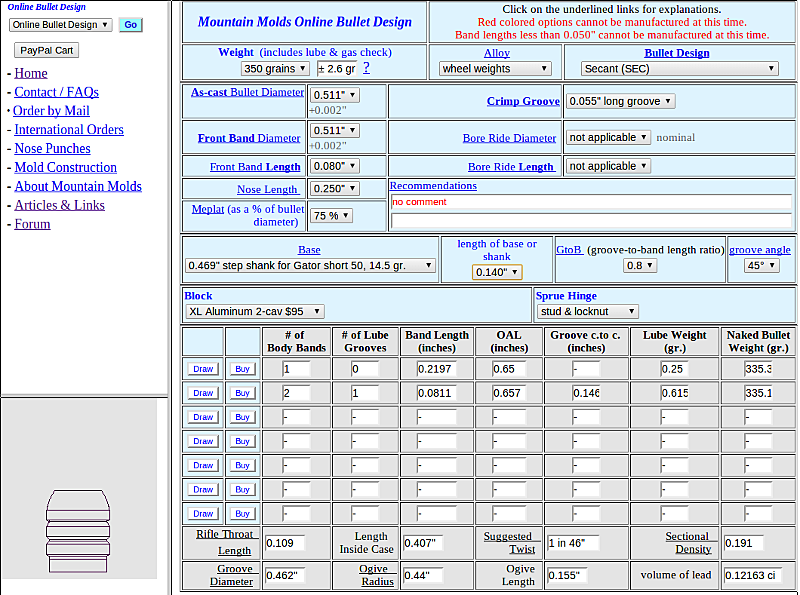The width and height of the screenshot is (800, 595).
Task: Open the Block XL Aluminum 2-cav dropdown
Action: coord(255,311)
